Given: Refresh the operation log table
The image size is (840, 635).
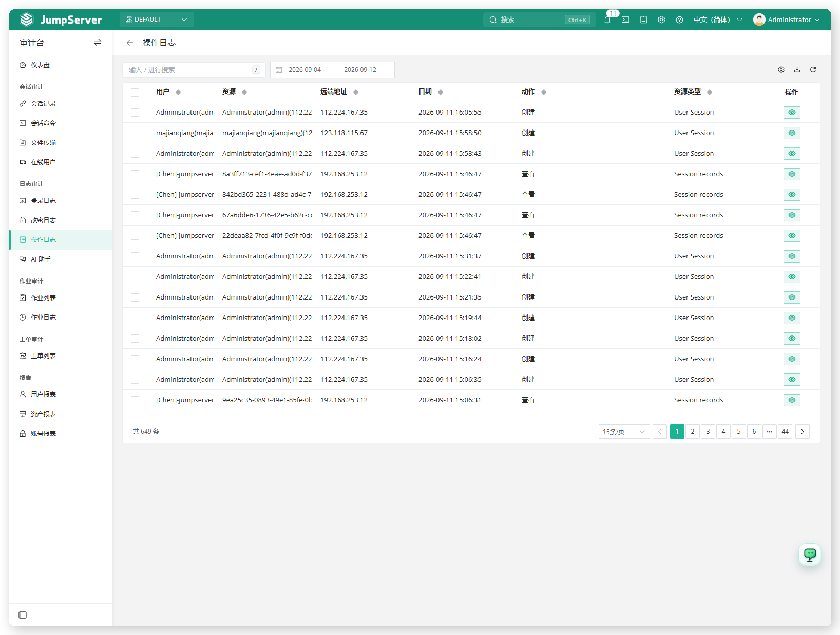Looking at the screenshot, I should click(x=813, y=70).
